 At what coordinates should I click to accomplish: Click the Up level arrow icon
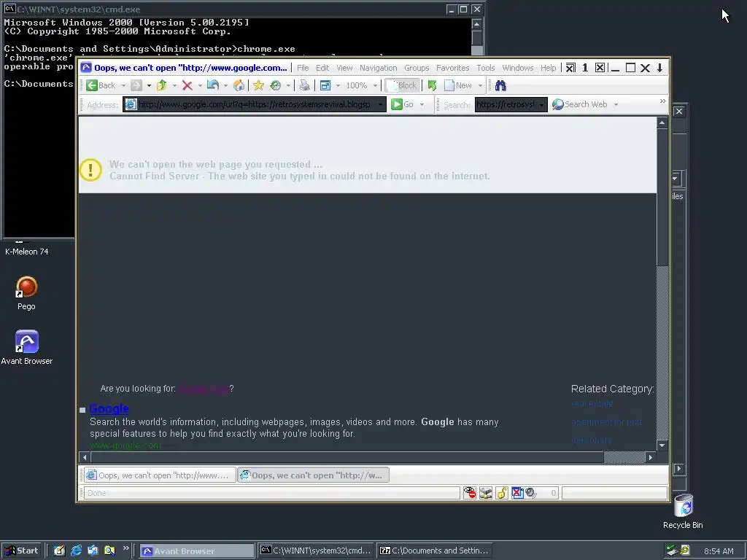pos(162,86)
